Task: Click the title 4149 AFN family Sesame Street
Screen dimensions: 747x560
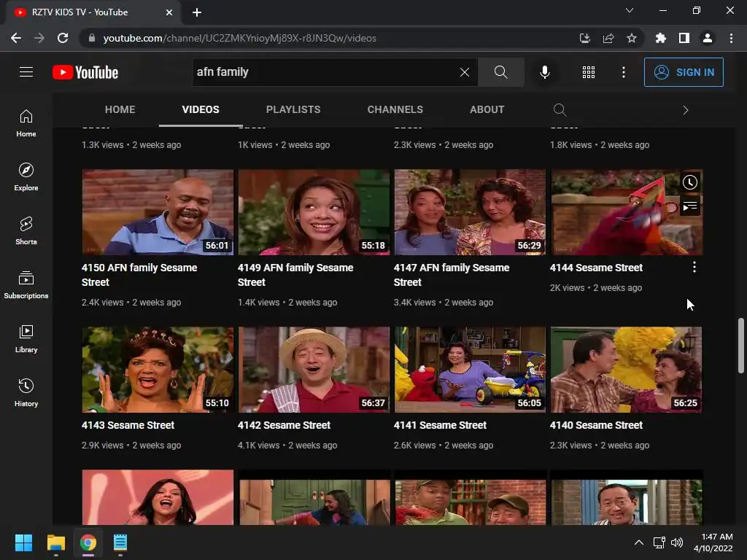Action: [295, 275]
